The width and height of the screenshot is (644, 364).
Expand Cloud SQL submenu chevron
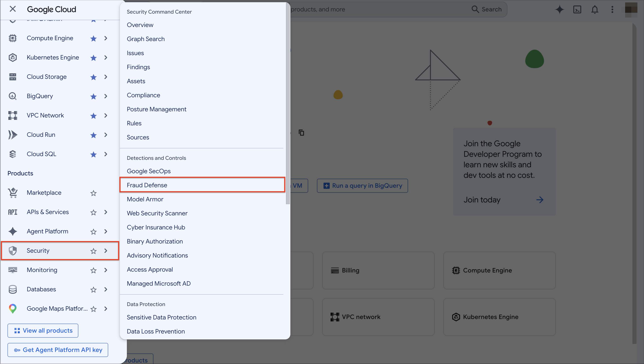[106, 154]
